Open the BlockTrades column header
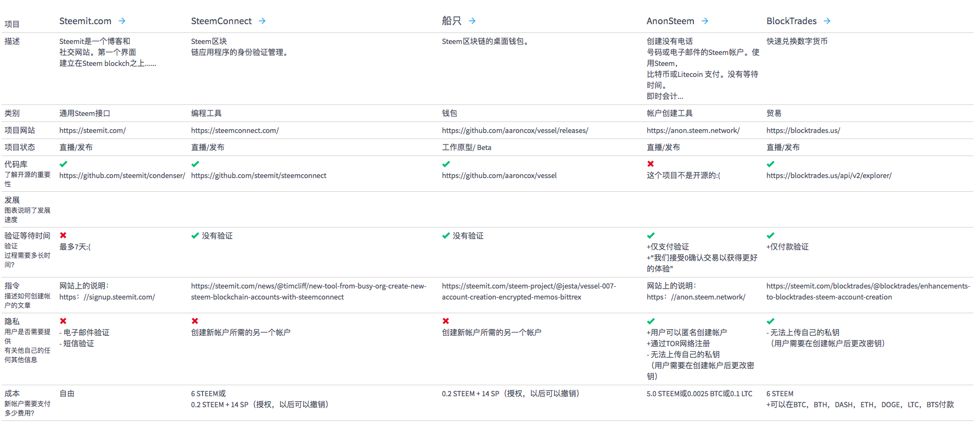Viewport: 980px width, 427px height. (x=792, y=21)
